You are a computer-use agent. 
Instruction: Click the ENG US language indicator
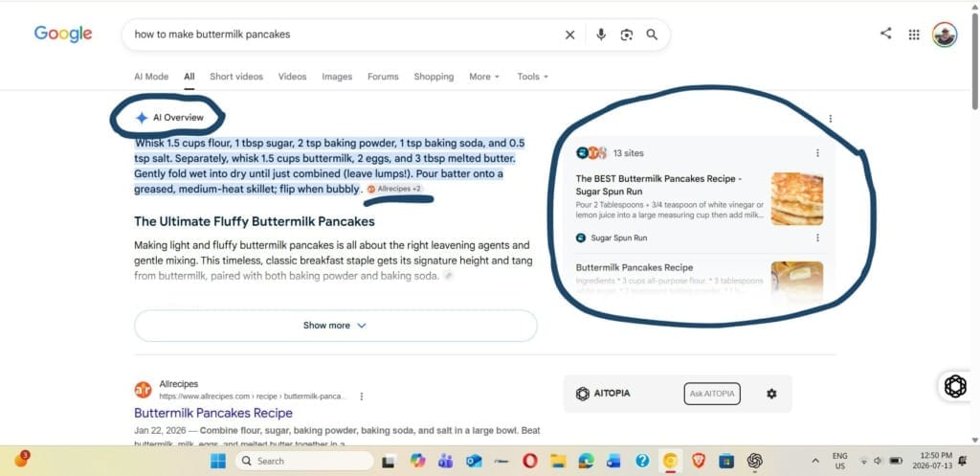click(840, 461)
